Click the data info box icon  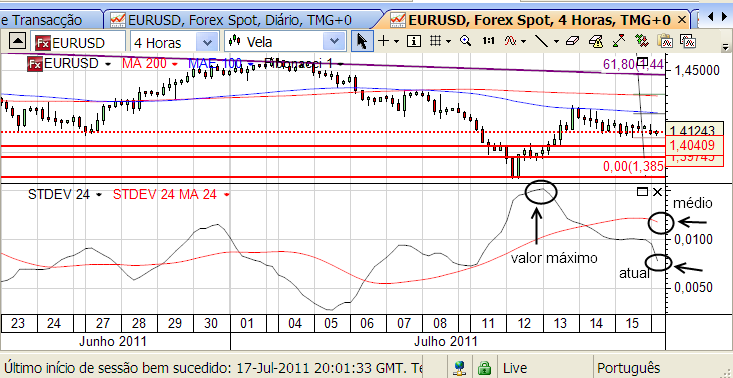tap(413, 42)
